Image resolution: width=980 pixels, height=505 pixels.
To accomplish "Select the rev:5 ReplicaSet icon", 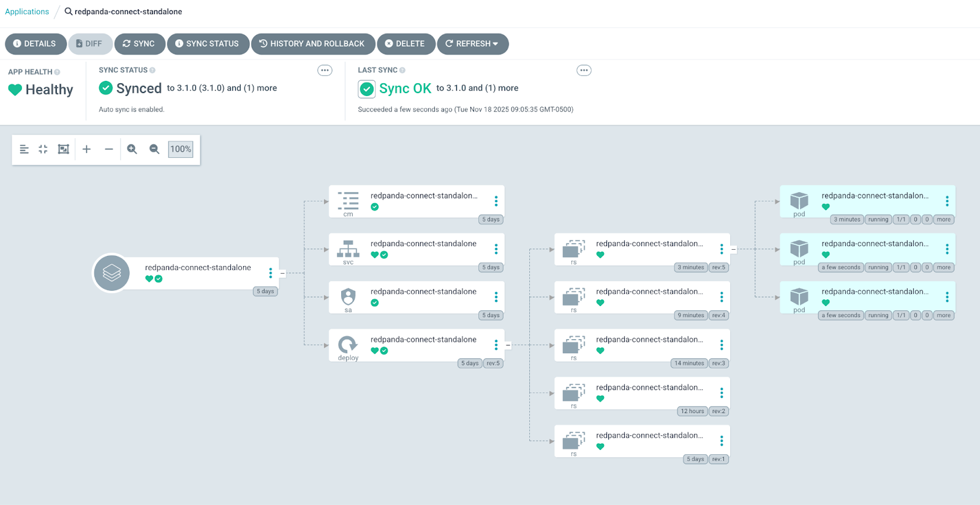I will pos(574,249).
